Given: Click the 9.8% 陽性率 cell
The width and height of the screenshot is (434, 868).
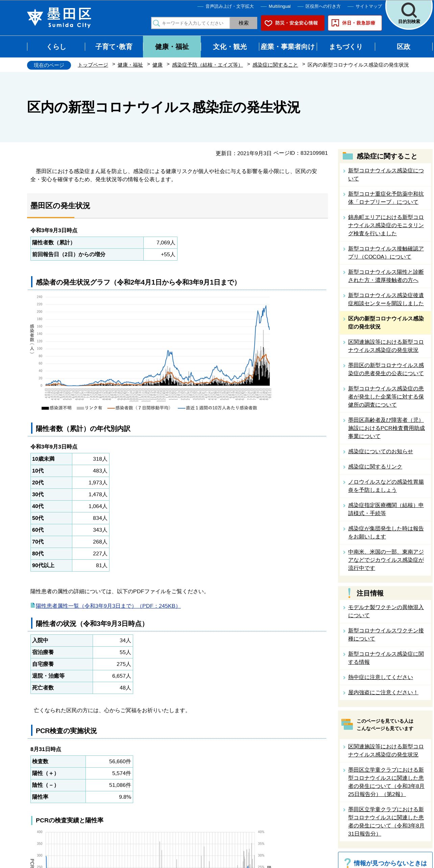Looking at the screenshot, I should (109, 797).
